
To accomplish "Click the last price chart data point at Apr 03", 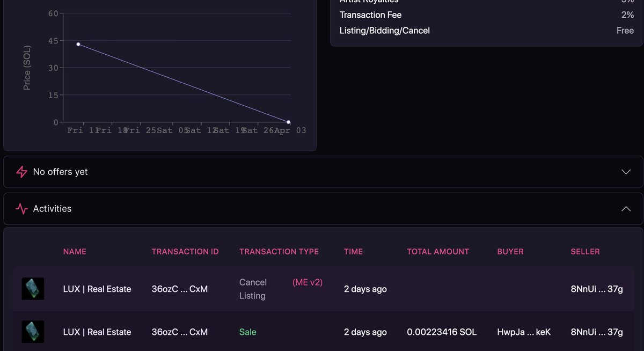I will click(289, 122).
